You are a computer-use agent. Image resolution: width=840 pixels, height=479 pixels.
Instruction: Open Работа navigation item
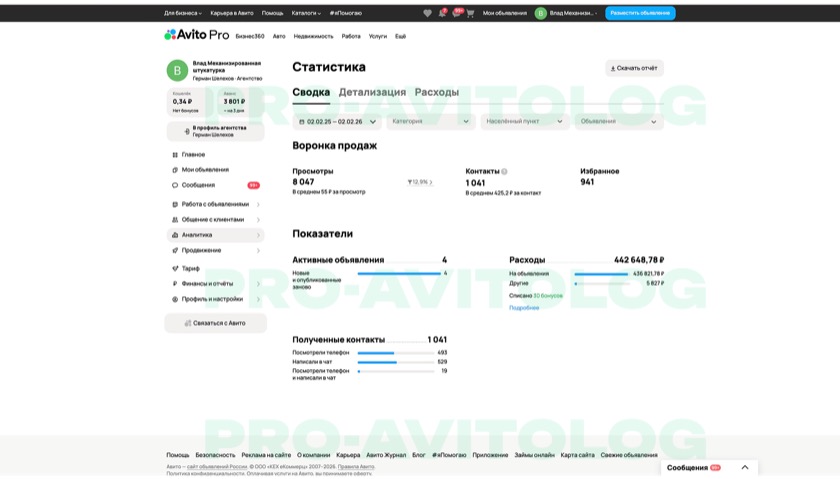point(351,36)
